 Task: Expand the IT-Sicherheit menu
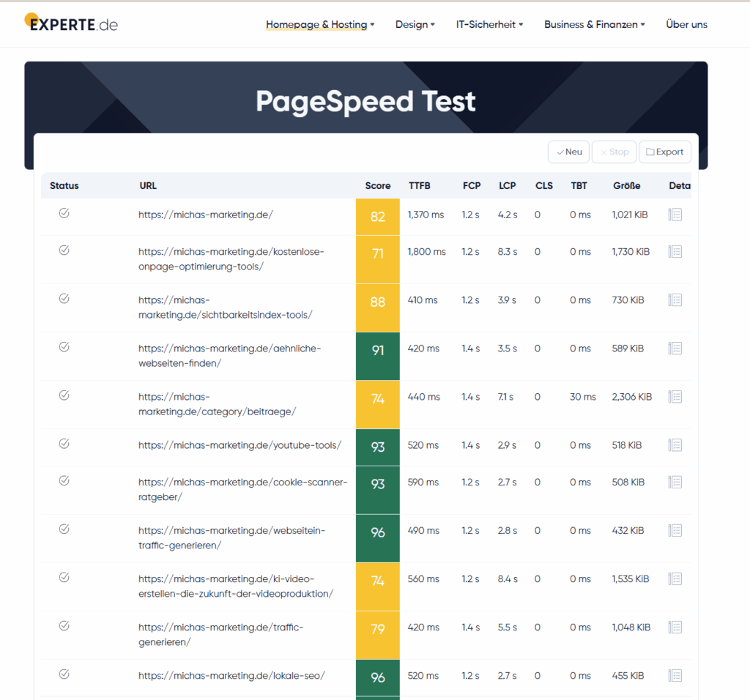coord(489,24)
